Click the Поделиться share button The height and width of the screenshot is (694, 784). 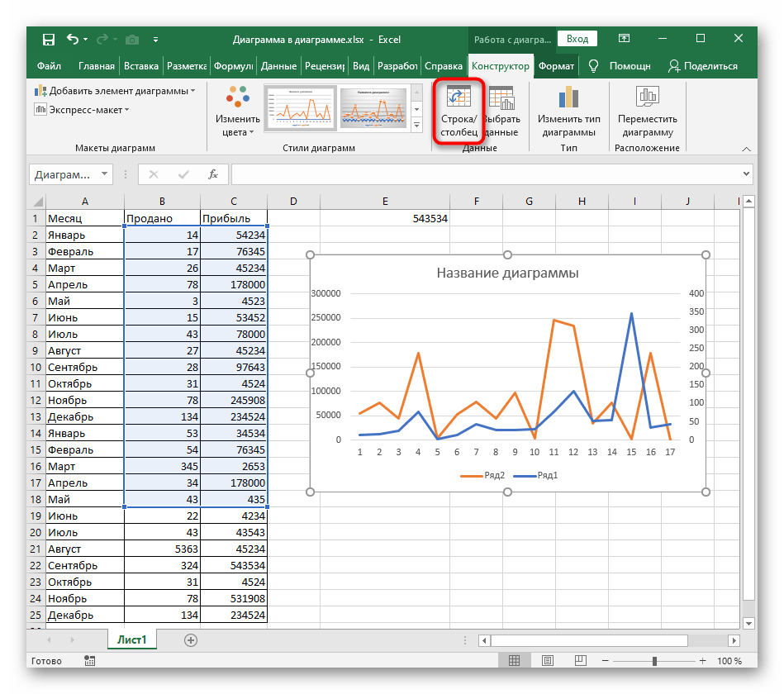(702, 66)
